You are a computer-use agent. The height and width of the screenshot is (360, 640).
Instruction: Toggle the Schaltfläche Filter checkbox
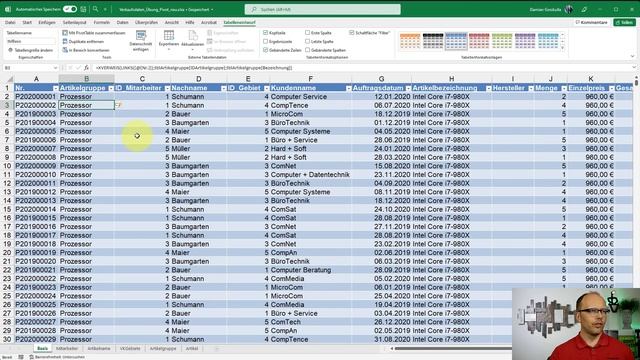pos(351,33)
